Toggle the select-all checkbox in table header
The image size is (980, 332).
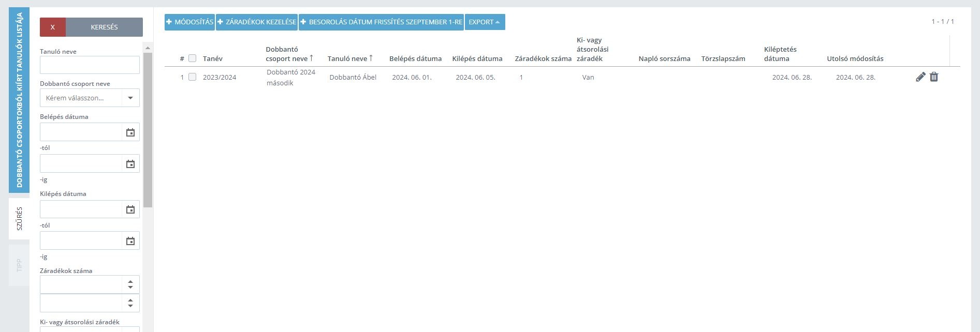click(x=192, y=58)
